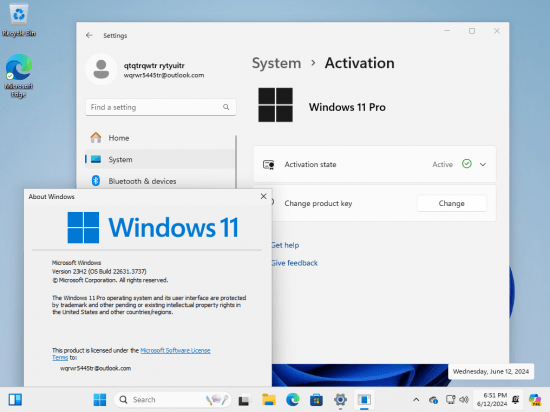Expand the Activation state chevron

coord(483,164)
